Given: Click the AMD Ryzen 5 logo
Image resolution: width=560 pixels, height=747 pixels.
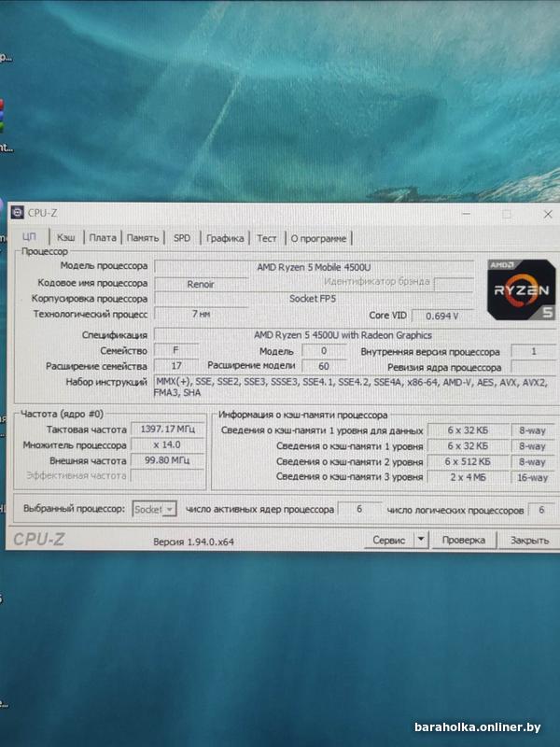Looking at the screenshot, I should (x=521, y=289).
